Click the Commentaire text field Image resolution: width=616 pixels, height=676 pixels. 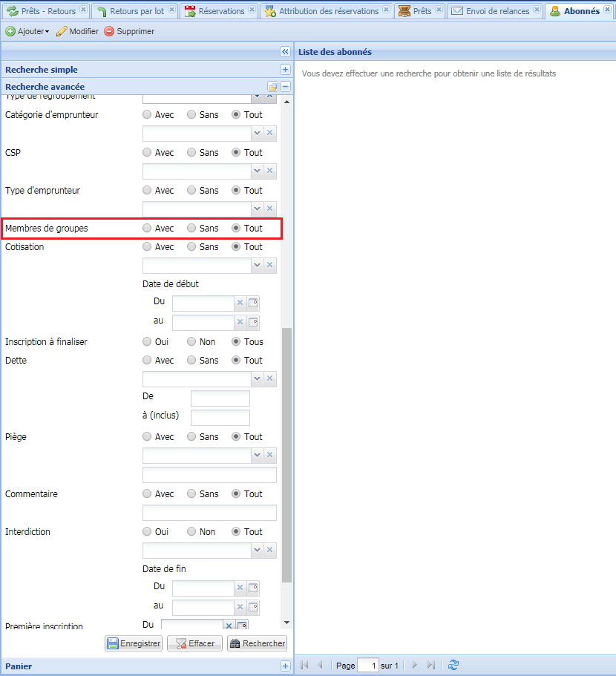(x=209, y=513)
